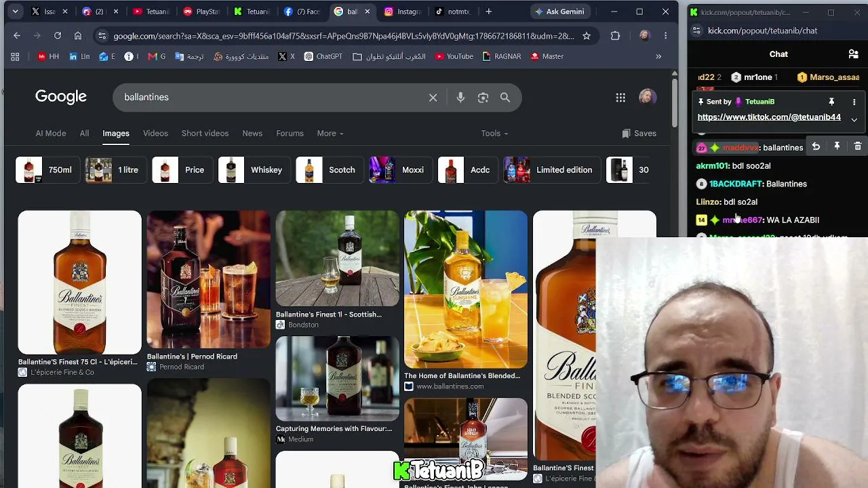Click the Google logo
868x488 pixels.
pyautogui.click(x=61, y=97)
